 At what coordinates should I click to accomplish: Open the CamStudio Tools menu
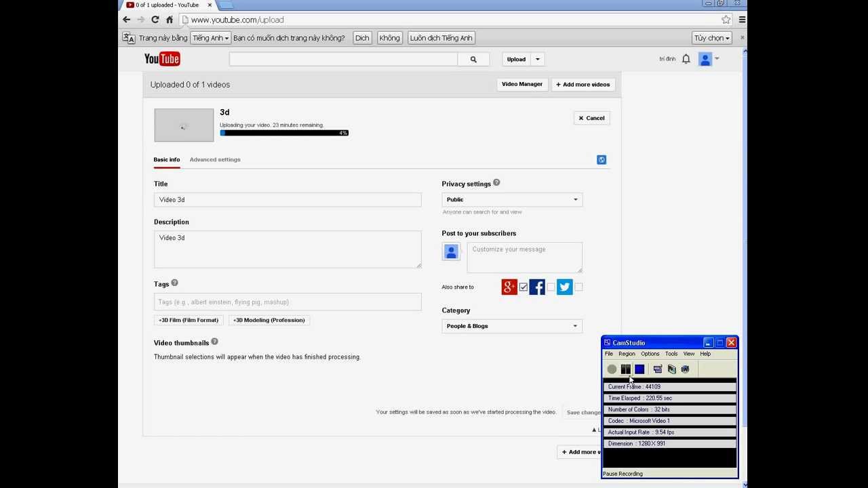(671, 354)
